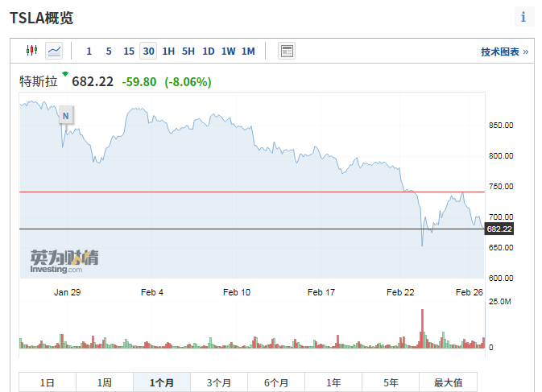Screen dimensions: 542x392
Task: Click the green down-arrow indicator near 特斯拉
Action: 65,73
